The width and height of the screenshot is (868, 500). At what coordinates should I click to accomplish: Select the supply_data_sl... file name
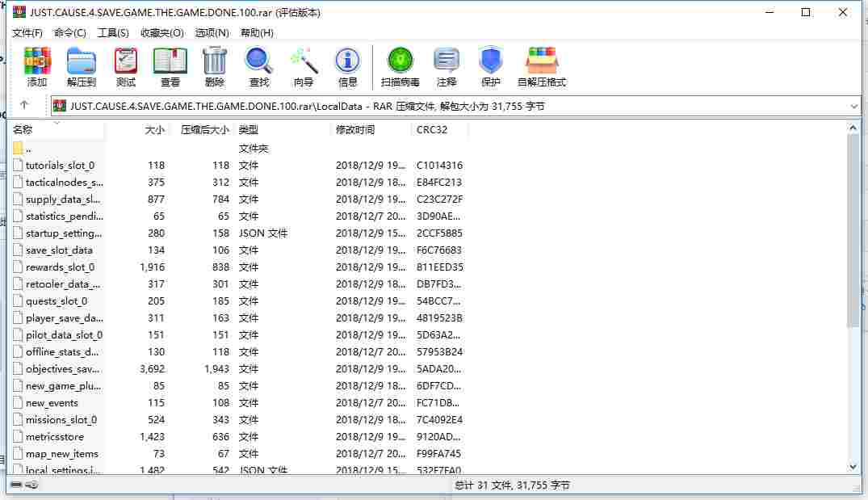coord(62,200)
